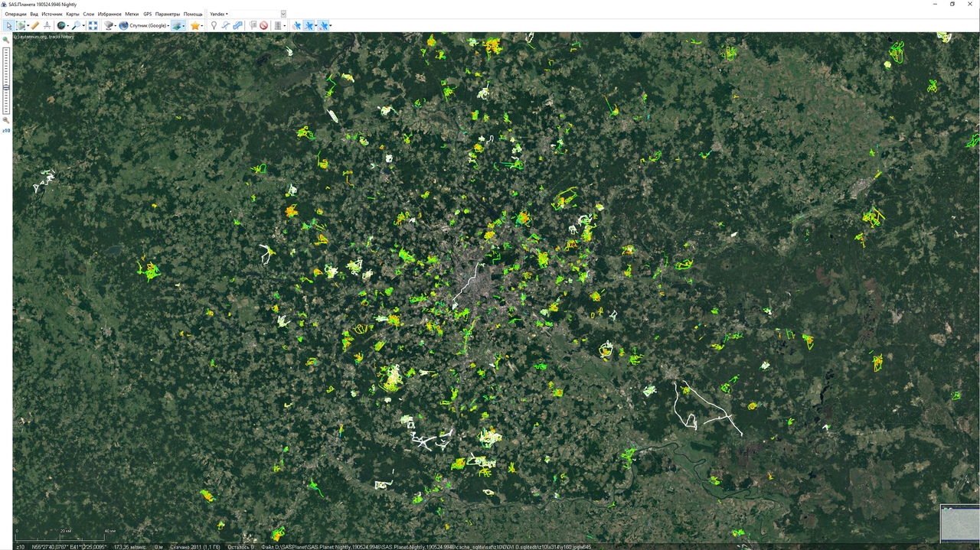
Task: Open the Операции menu
Action: [x=15, y=14]
